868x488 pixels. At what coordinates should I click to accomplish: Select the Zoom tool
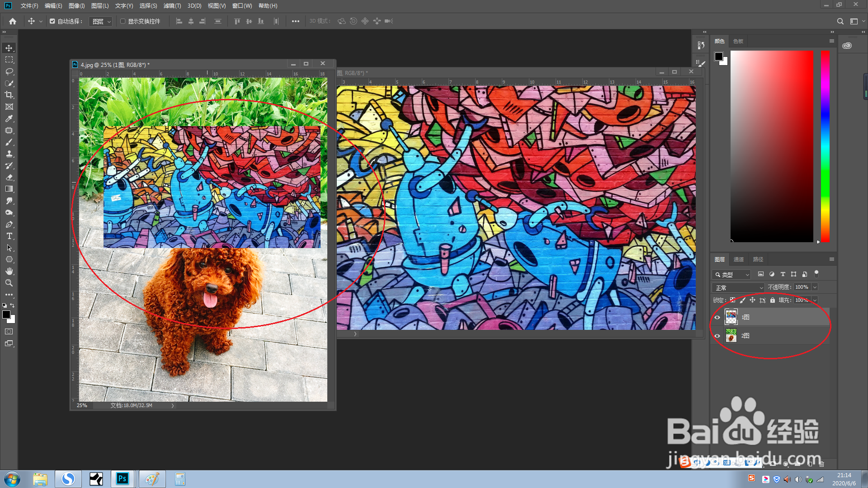pos(9,283)
